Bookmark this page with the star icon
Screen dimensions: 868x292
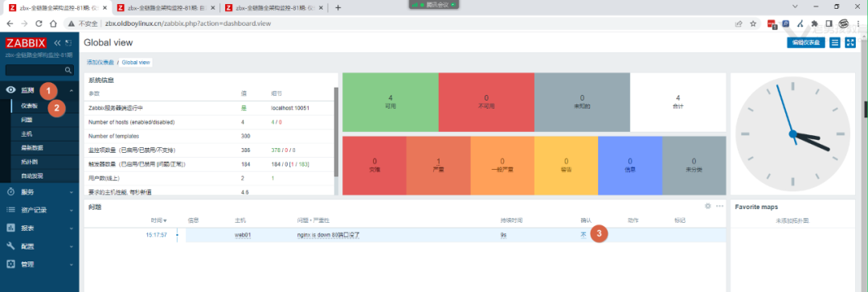pos(753,24)
